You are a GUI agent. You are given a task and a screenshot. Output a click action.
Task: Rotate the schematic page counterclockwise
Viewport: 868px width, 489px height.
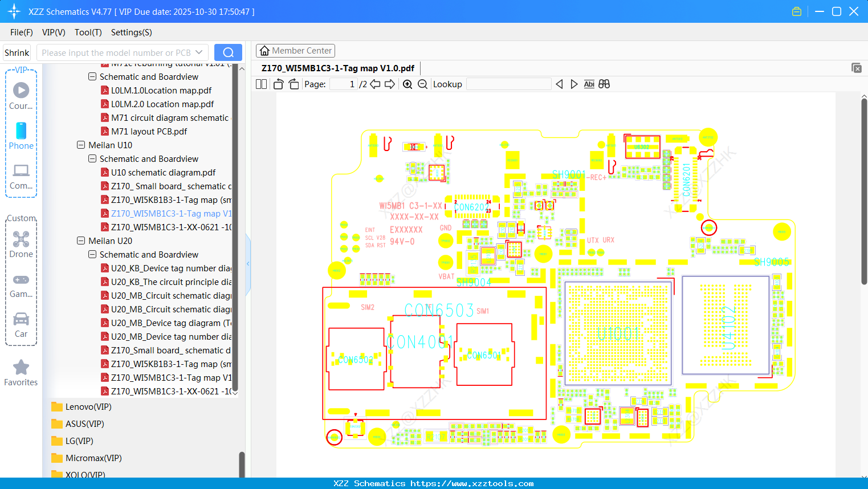278,84
